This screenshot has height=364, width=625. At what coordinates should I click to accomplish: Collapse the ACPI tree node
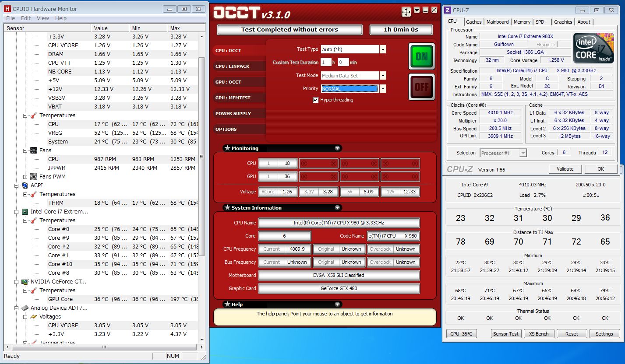click(17, 185)
